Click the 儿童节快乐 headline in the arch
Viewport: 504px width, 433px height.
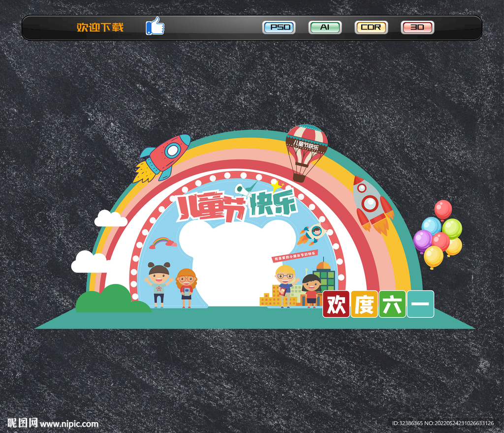pyautogui.click(x=237, y=206)
